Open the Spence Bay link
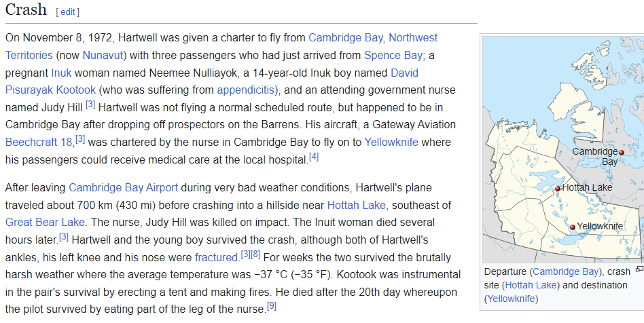This screenshot has height=323, width=644. click(393, 56)
